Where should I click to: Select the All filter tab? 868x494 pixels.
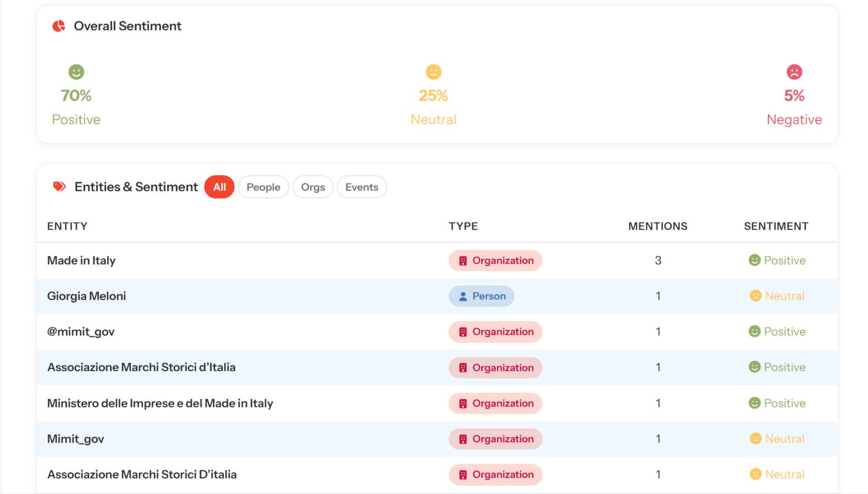click(219, 187)
